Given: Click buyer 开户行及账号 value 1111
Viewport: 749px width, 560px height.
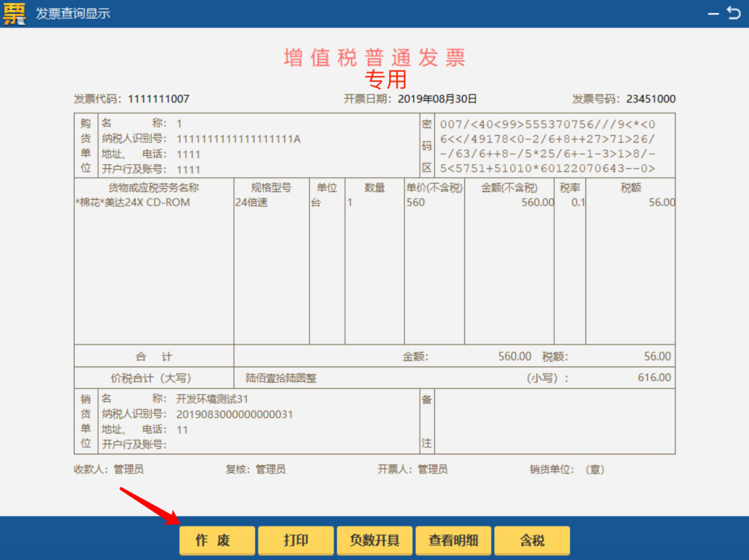Looking at the screenshot, I should click(188, 170).
